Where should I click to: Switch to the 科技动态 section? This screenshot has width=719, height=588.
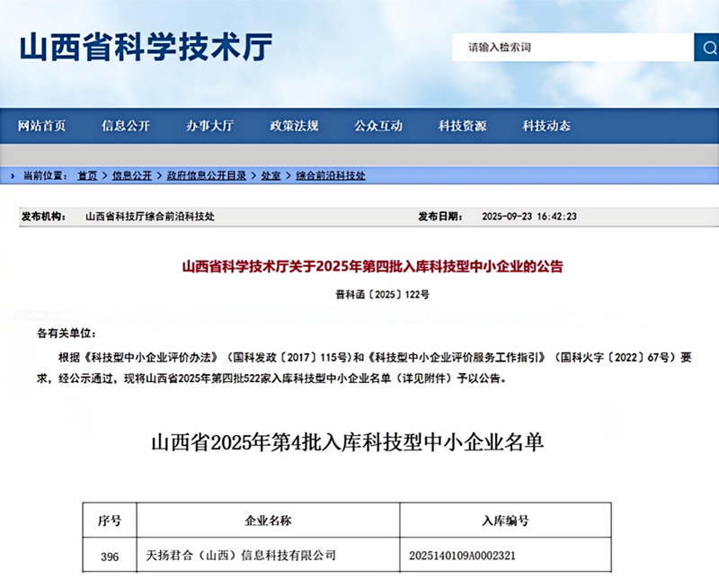pos(546,126)
